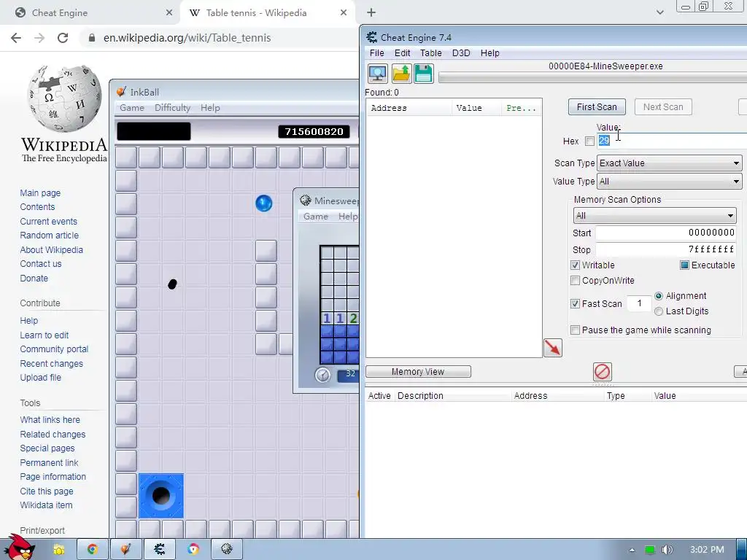Image resolution: width=747 pixels, height=560 pixels.
Task: Click the red clear list circle icon
Action: 602,371
